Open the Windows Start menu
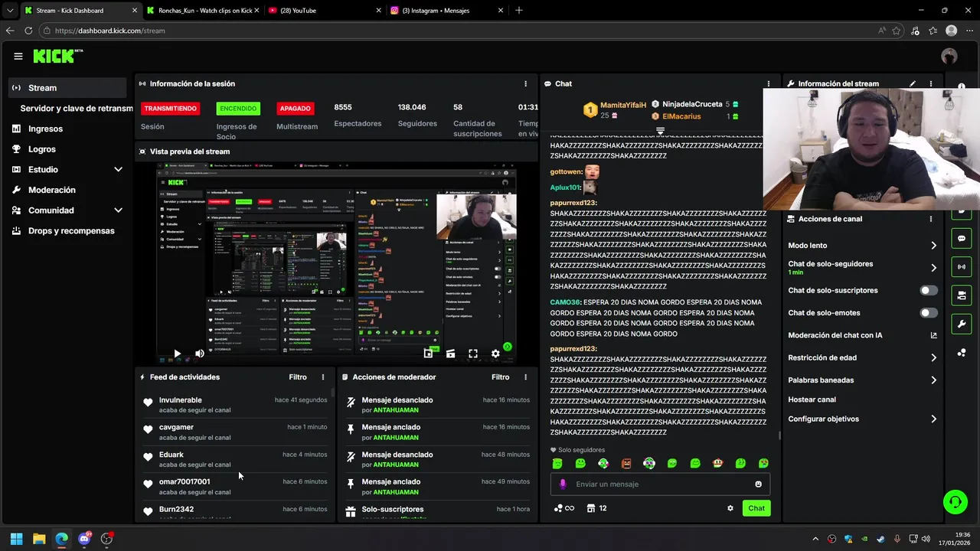This screenshot has width=980, height=551. click(x=16, y=539)
